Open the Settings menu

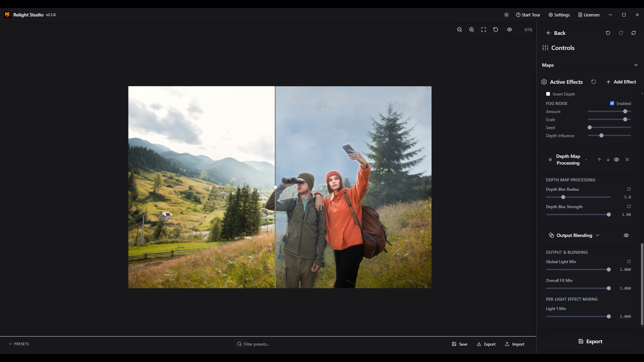(x=559, y=15)
